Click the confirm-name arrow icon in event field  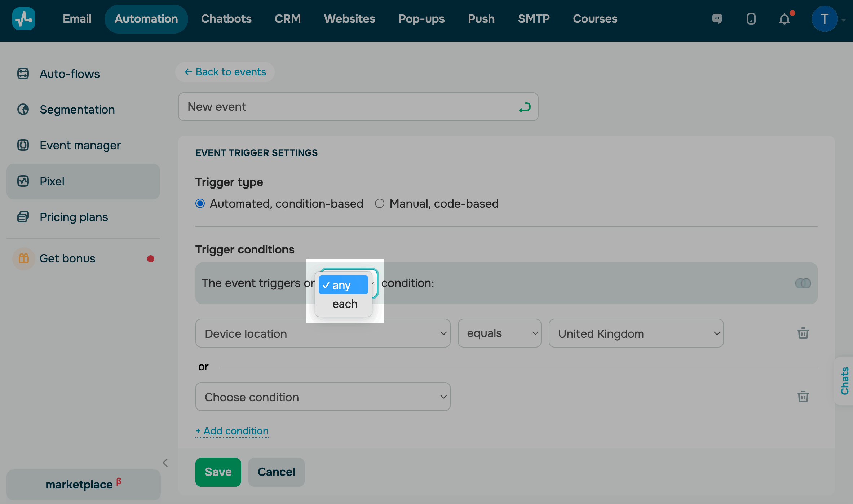point(525,107)
